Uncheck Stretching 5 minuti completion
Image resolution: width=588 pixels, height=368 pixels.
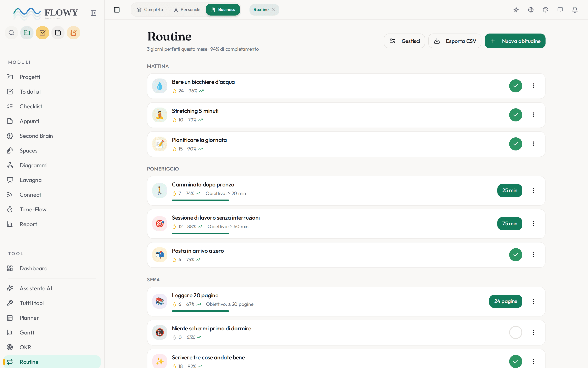tap(516, 115)
